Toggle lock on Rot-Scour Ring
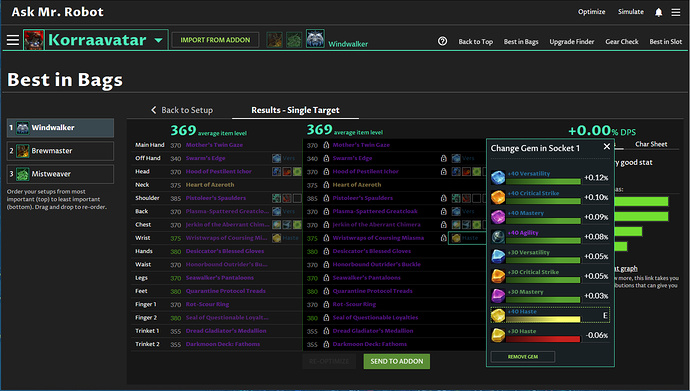Viewport: 690px width, 391px height. click(x=326, y=304)
